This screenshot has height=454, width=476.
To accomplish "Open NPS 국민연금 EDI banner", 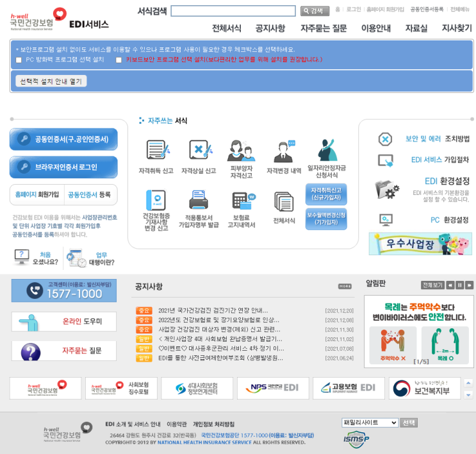I will (273, 388).
